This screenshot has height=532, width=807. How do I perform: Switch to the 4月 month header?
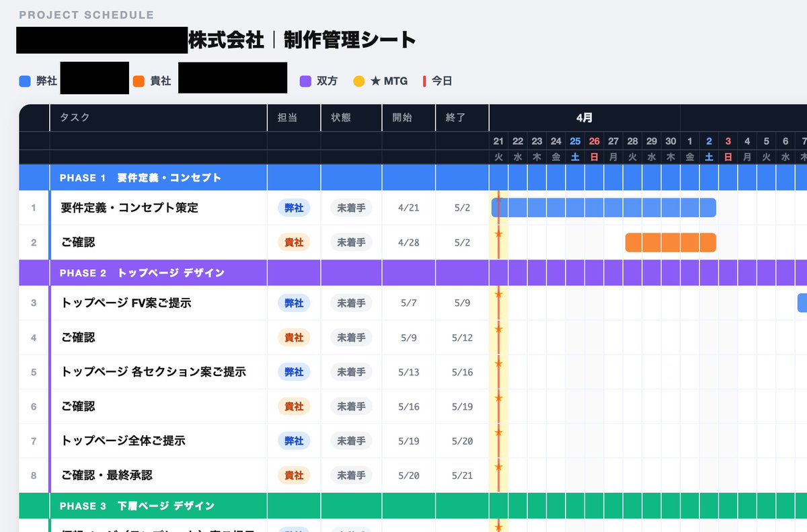(584, 117)
